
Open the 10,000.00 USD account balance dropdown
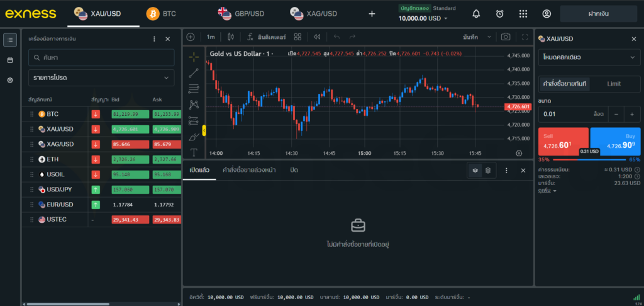click(x=423, y=18)
